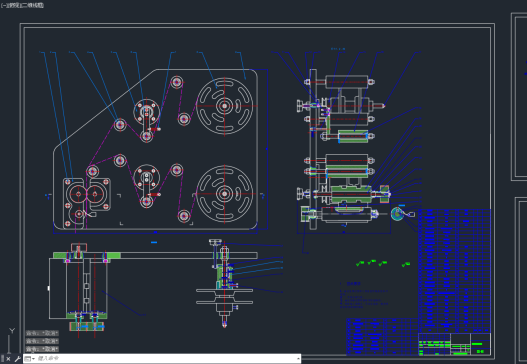Select the blue parts list table

pyautogui.click(x=454, y=270)
